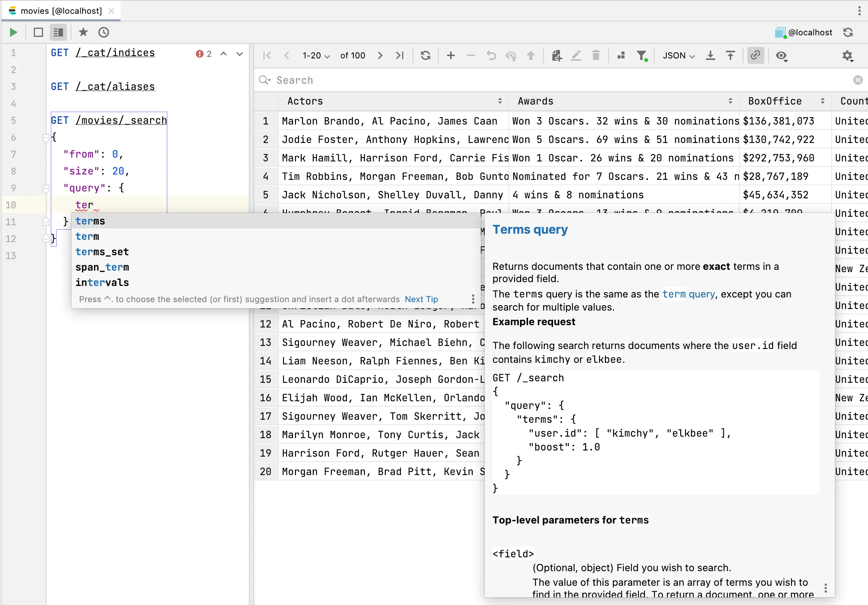868x605 pixels.
Task: Open the 1-20 page size dropdown
Action: (x=316, y=56)
